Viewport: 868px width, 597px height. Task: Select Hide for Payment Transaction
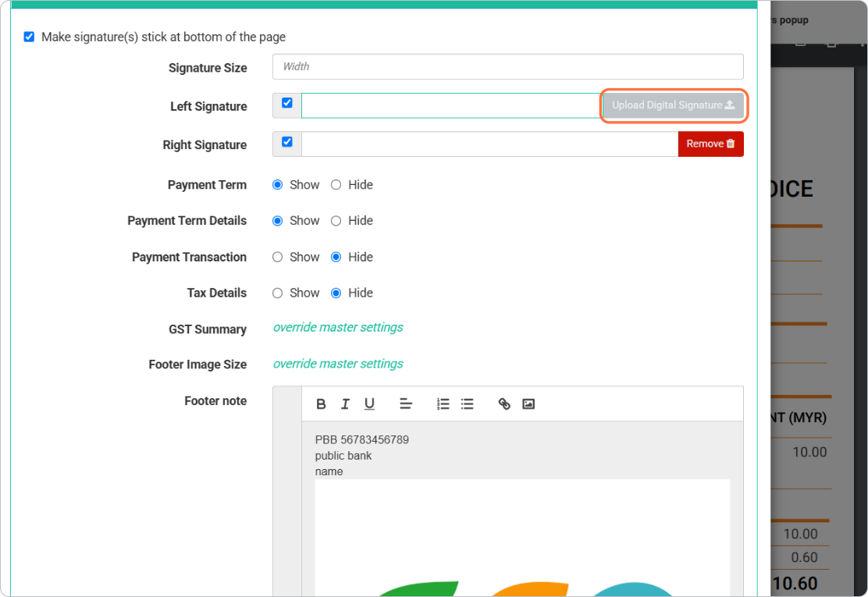pyautogui.click(x=336, y=258)
